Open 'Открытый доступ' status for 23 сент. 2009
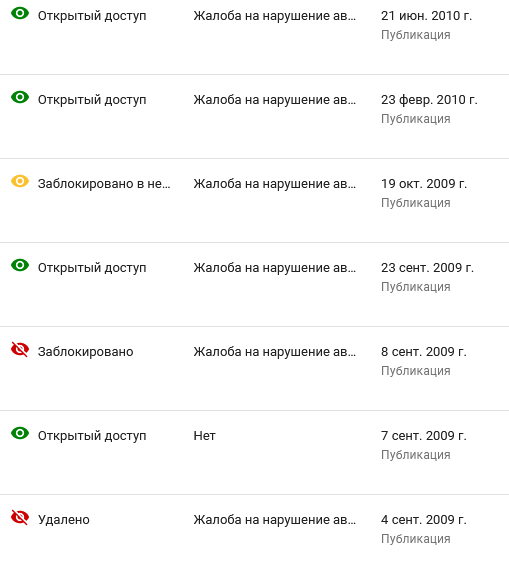The image size is (509, 578). (x=92, y=268)
